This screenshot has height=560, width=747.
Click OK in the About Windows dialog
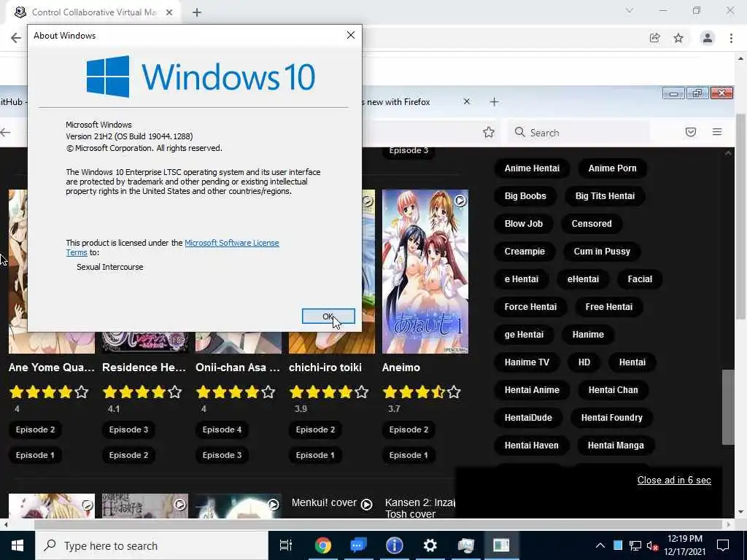click(x=328, y=316)
